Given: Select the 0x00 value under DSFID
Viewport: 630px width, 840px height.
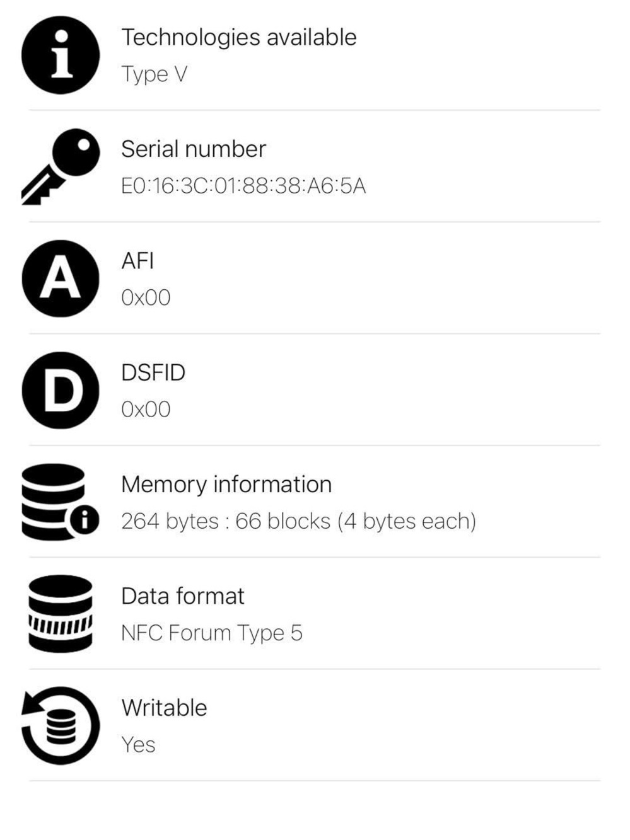Looking at the screenshot, I should click(x=146, y=410).
